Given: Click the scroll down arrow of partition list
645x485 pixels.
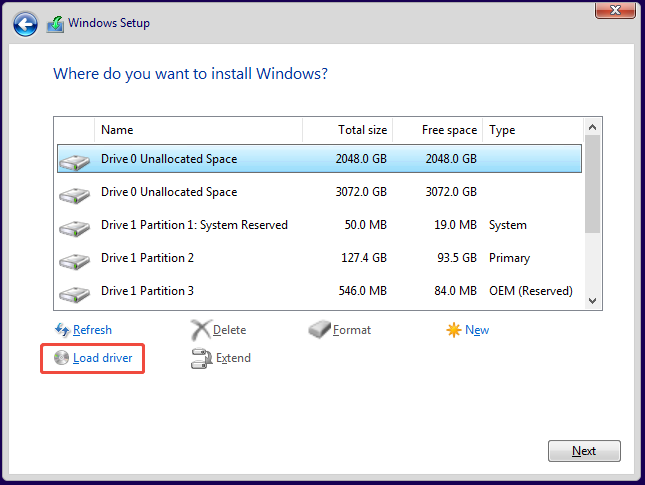Looking at the screenshot, I should [x=592, y=301].
